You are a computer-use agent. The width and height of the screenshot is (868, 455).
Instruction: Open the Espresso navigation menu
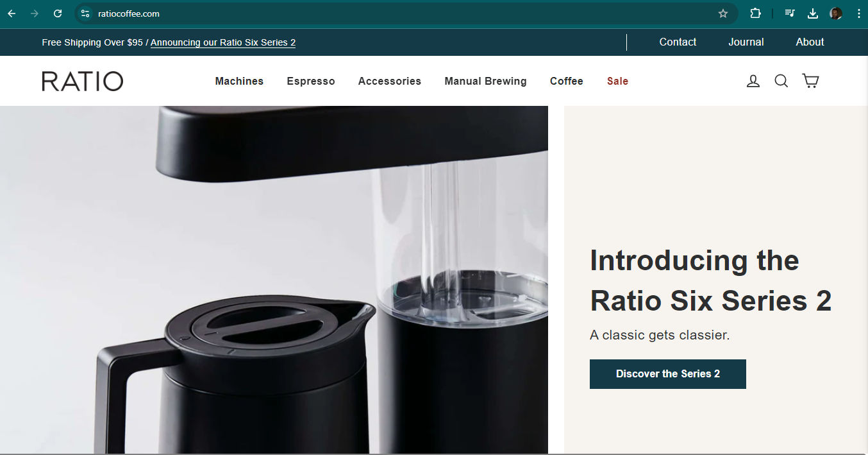[311, 81]
